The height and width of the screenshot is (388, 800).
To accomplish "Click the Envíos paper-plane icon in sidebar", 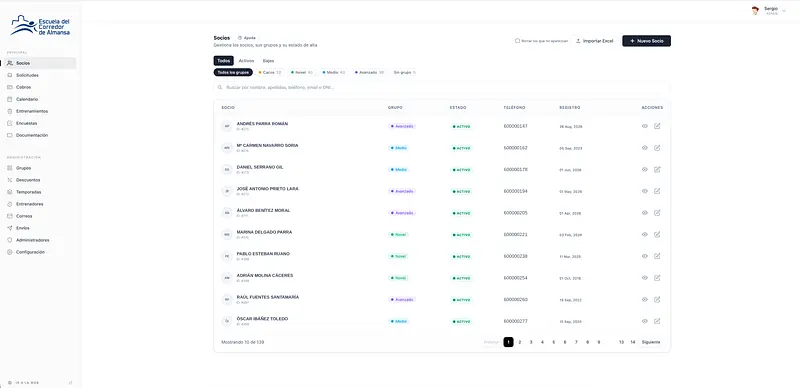I will click(10, 228).
